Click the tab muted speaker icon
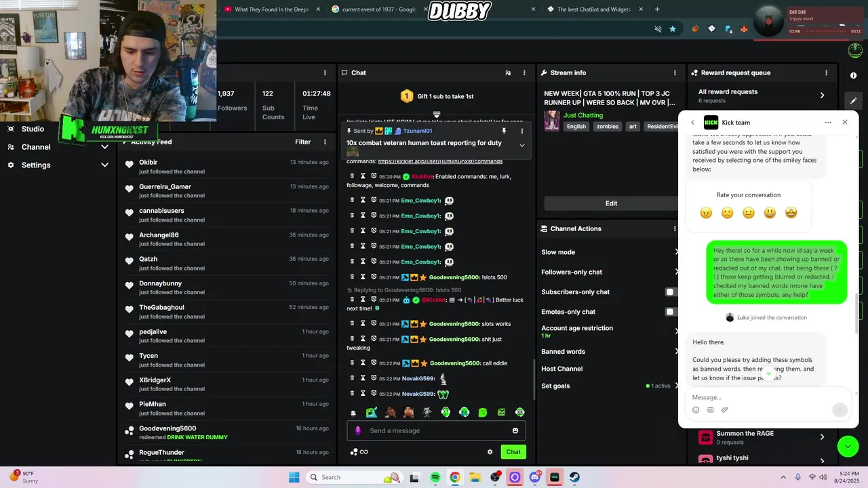This screenshot has height=488, width=868. (658, 29)
